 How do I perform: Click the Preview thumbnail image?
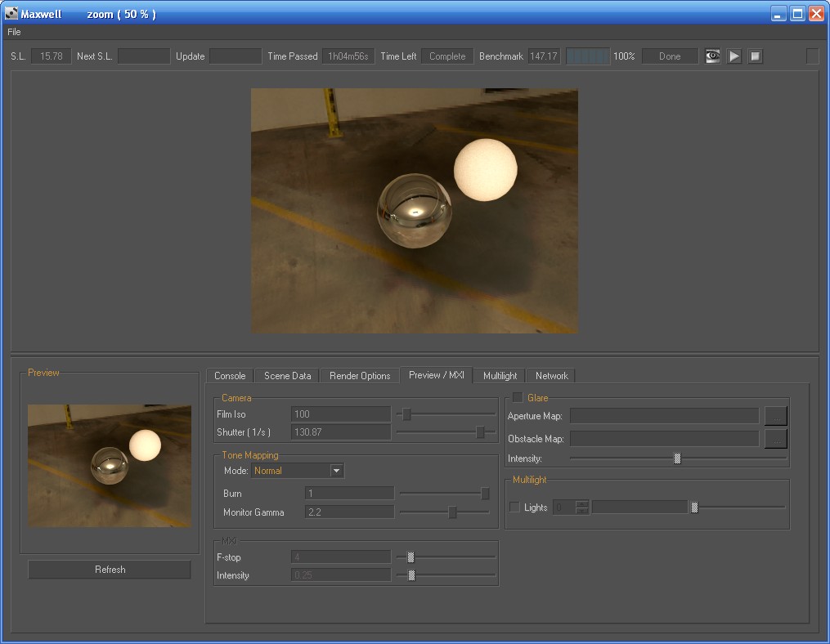click(x=110, y=466)
